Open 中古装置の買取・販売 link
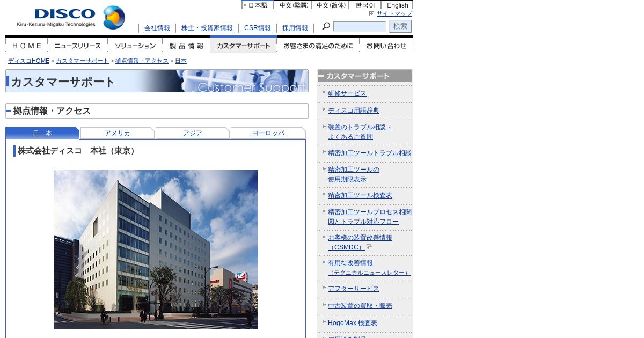 click(360, 306)
